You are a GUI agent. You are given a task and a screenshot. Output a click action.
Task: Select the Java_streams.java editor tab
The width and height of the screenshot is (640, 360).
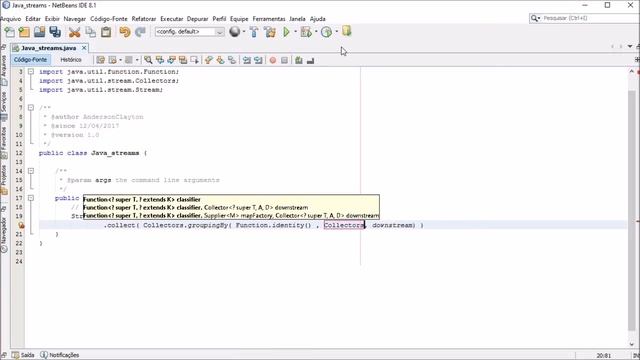click(49, 48)
